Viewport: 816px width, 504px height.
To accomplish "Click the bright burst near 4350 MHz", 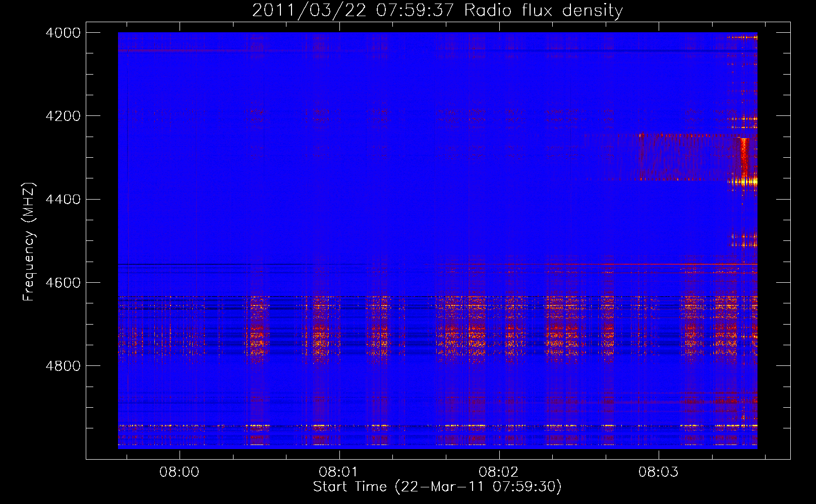I will tap(744, 180).
